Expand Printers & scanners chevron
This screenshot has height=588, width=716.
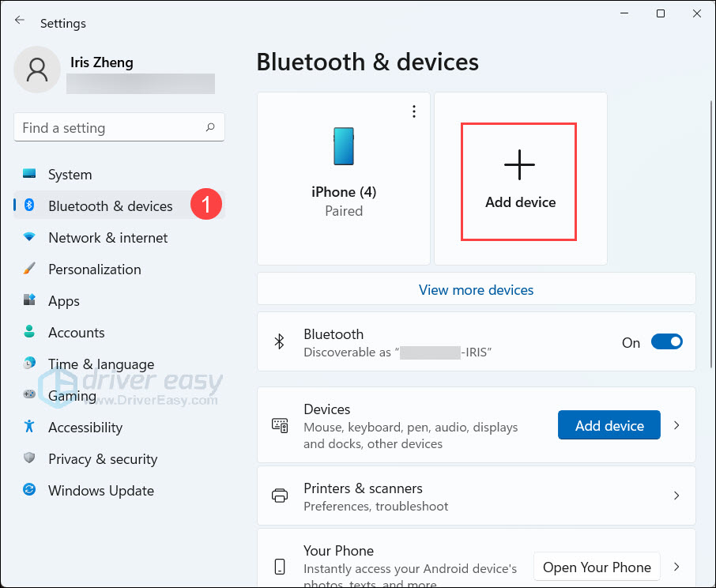click(676, 496)
